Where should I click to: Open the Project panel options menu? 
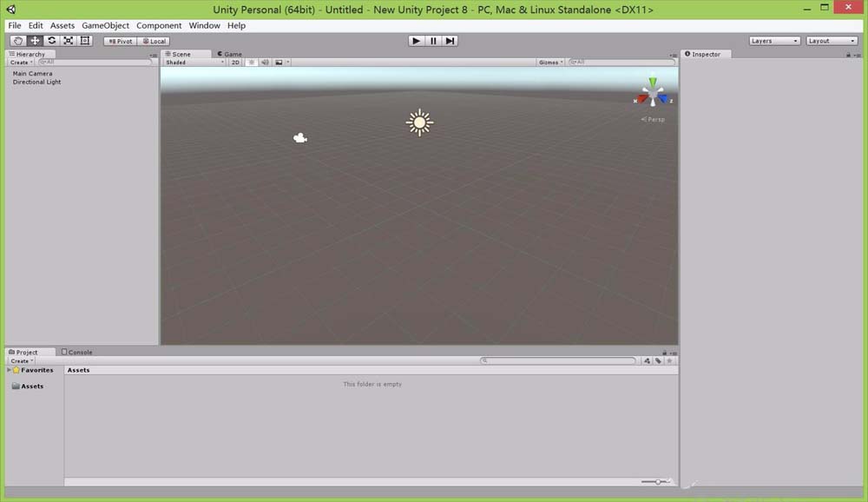click(x=674, y=353)
